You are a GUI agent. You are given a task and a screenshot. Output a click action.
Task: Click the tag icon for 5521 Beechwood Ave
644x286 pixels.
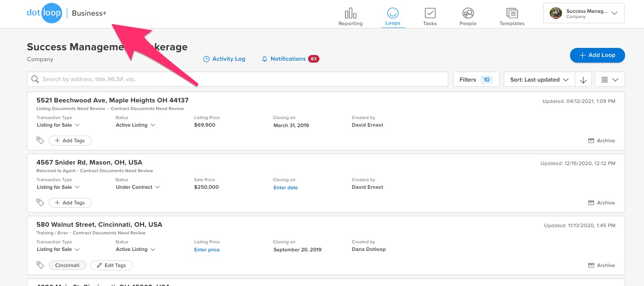click(40, 140)
